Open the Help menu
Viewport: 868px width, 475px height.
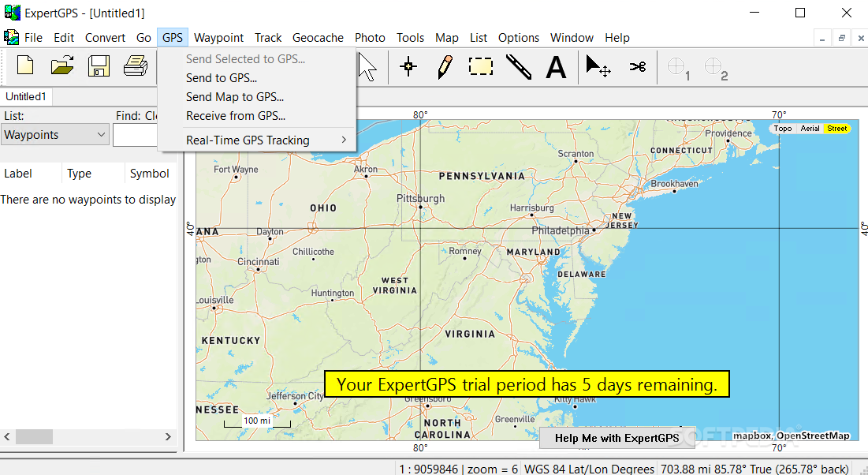(617, 38)
